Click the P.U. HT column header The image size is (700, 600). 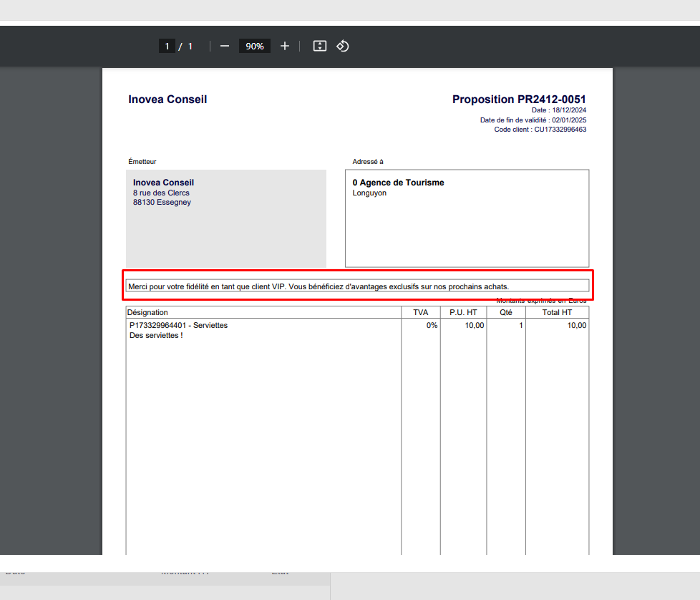tap(463, 312)
